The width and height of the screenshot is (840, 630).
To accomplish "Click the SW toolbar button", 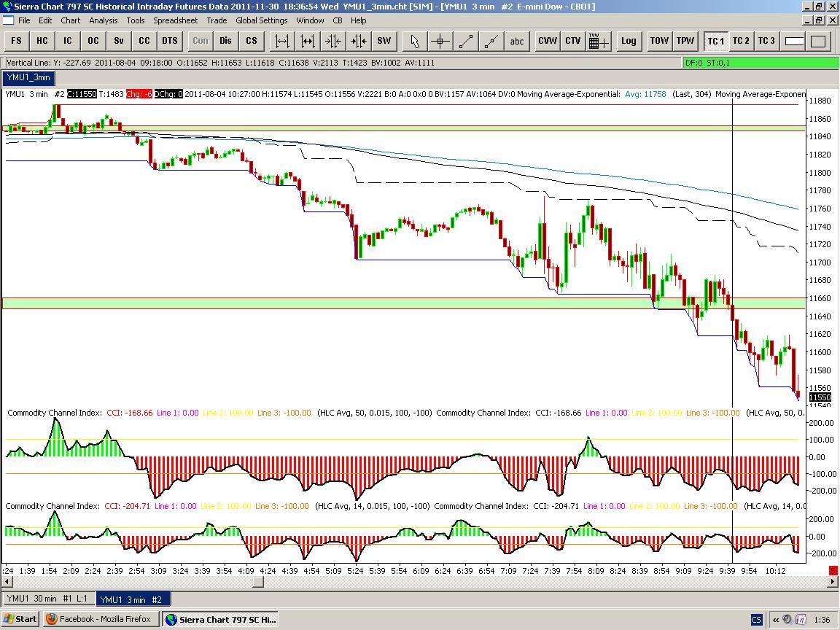I will (x=384, y=41).
